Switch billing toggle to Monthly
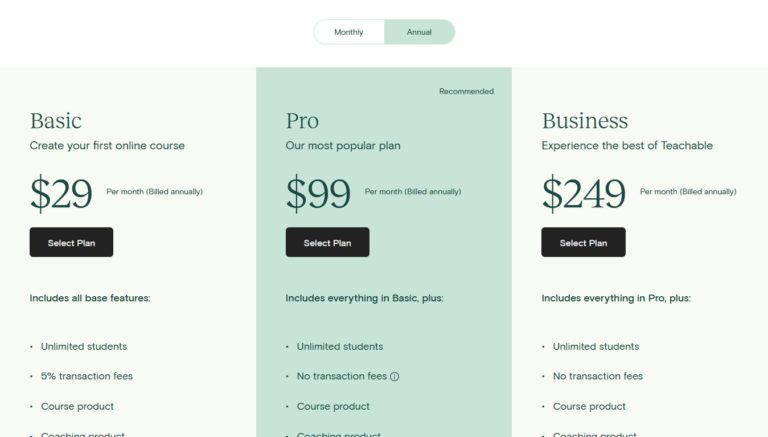Image resolution: width=768 pixels, height=437 pixels. click(x=349, y=32)
